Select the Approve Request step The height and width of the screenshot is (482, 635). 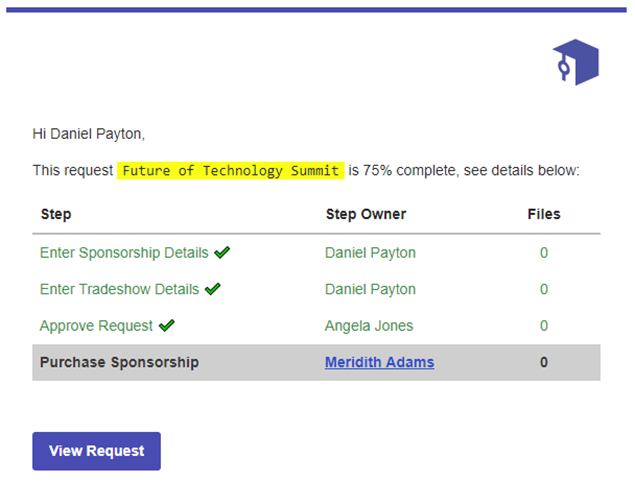(x=96, y=326)
